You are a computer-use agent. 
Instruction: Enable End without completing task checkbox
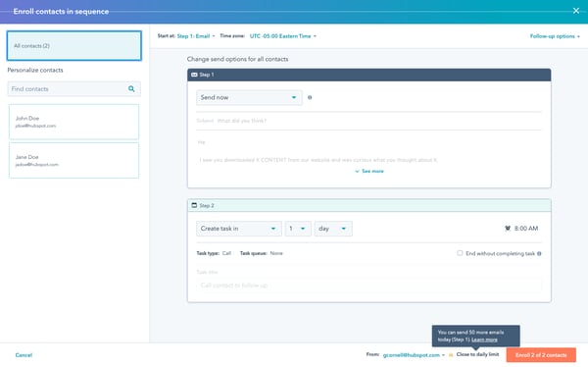coord(460,253)
